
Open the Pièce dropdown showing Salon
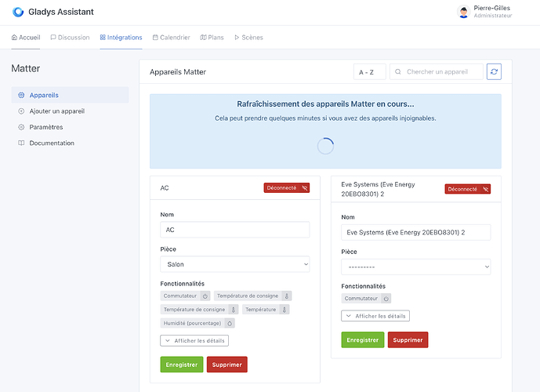click(x=234, y=265)
